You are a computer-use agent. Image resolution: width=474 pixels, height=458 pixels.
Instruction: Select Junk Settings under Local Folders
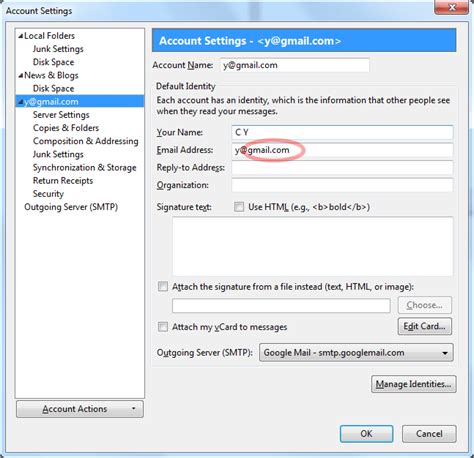(x=58, y=49)
